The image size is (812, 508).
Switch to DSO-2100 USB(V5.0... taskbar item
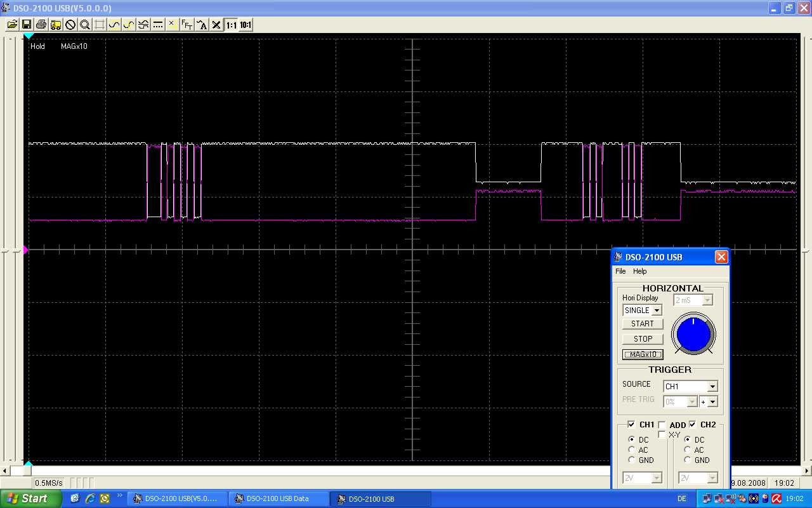pos(177,498)
